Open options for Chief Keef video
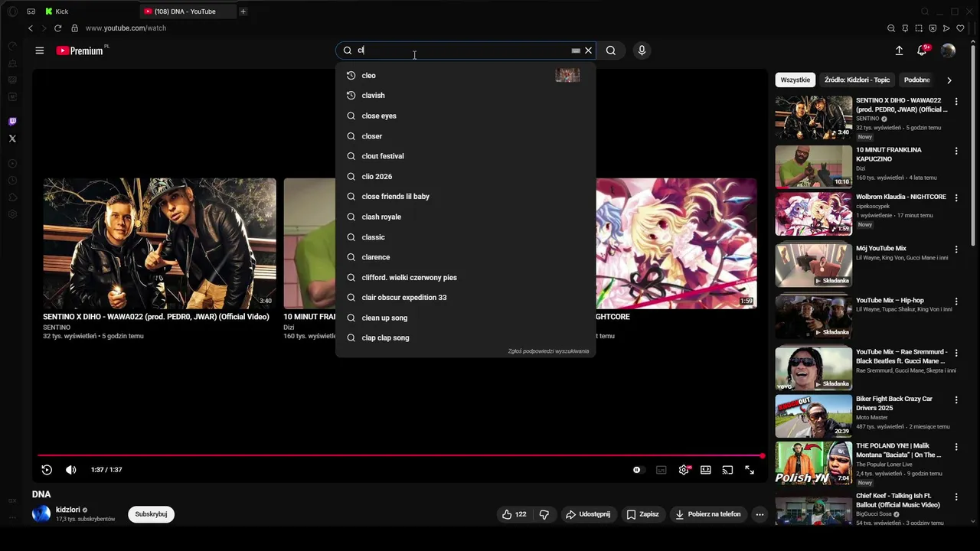 coord(955,496)
